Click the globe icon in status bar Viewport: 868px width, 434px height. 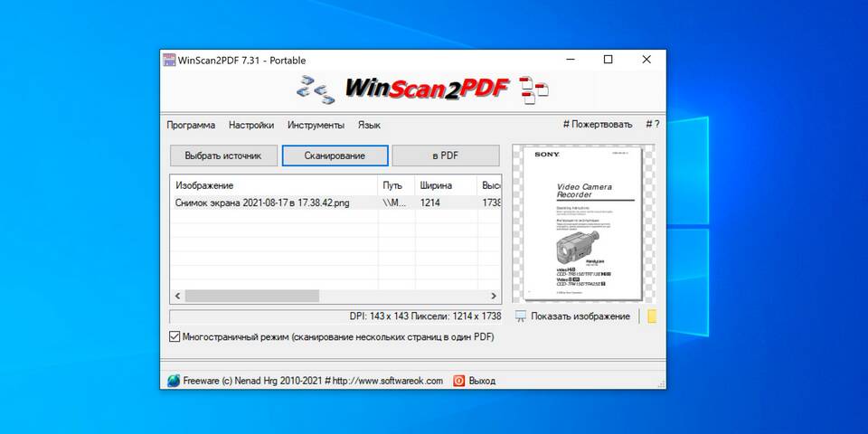[x=174, y=381]
